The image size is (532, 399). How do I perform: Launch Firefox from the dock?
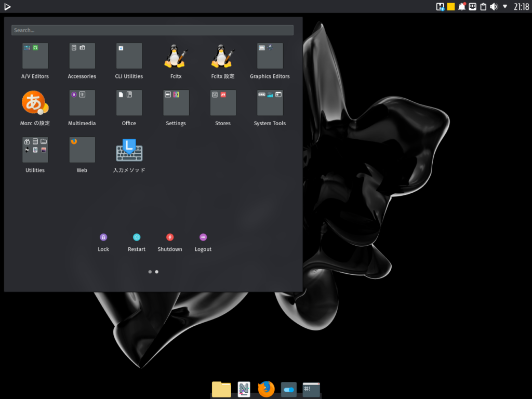(x=265, y=389)
